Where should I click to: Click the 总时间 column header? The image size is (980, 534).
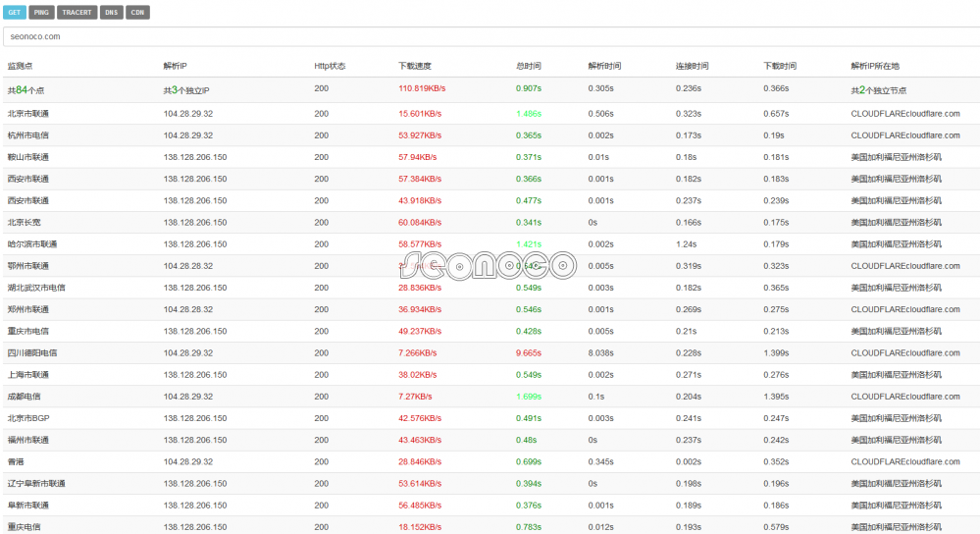click(x=528, y=66)
